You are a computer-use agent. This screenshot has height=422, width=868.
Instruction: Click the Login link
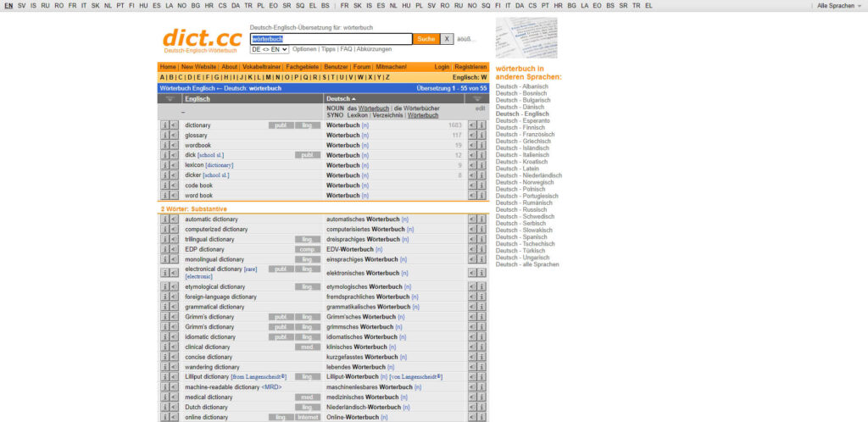pos(442,67)
